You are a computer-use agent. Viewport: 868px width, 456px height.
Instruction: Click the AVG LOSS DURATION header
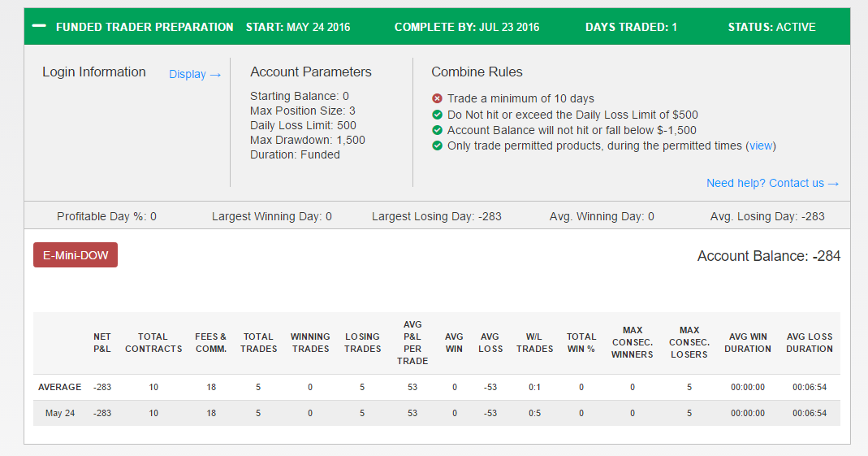tap(810, 342)
